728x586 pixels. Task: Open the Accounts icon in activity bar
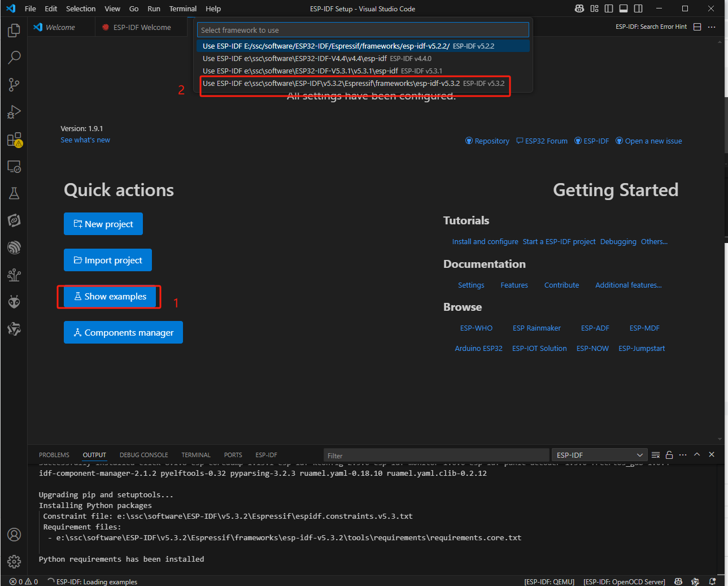tap(14, 535)
